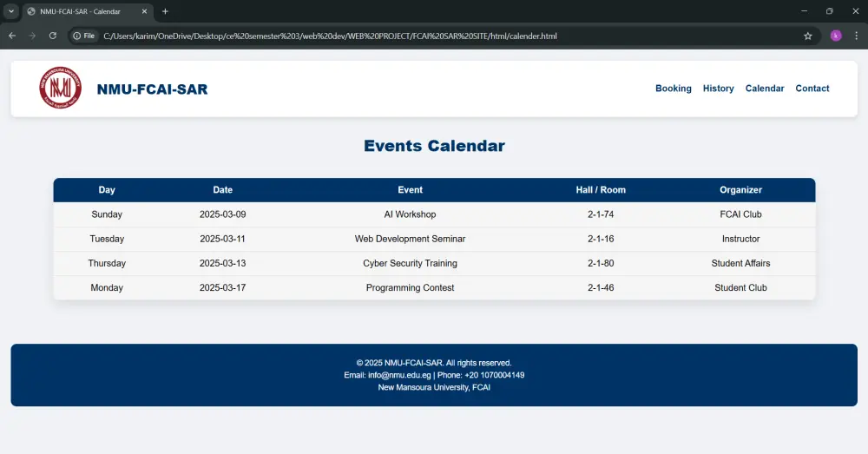The image size is (868, 454).
Task: Click the footer copyright line
Action: pyautogui.click(x=434, y=363)
